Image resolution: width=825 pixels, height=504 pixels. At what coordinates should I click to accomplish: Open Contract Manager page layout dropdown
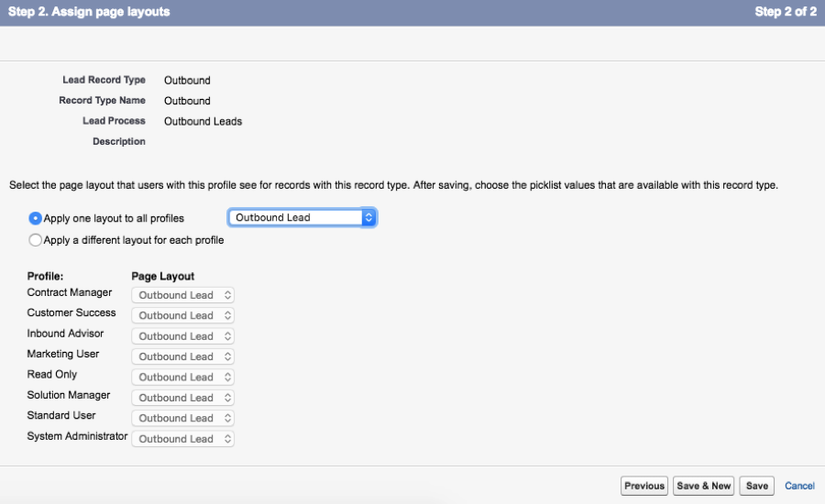[183, 295]
